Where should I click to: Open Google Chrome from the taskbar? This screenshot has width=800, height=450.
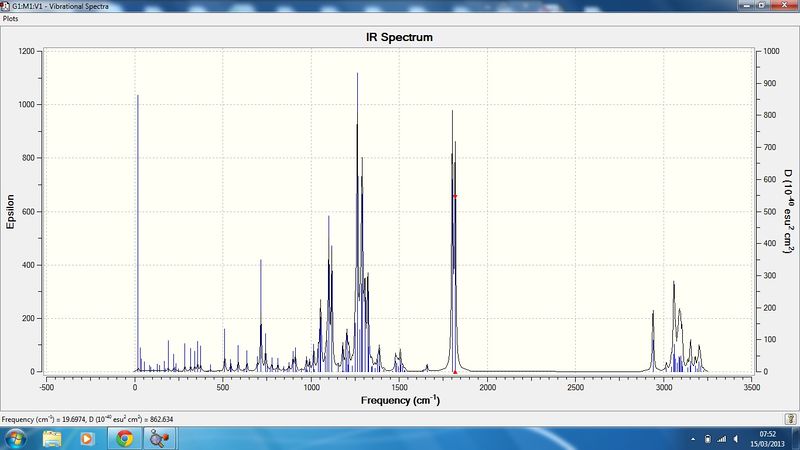click(x=124, y=439)
